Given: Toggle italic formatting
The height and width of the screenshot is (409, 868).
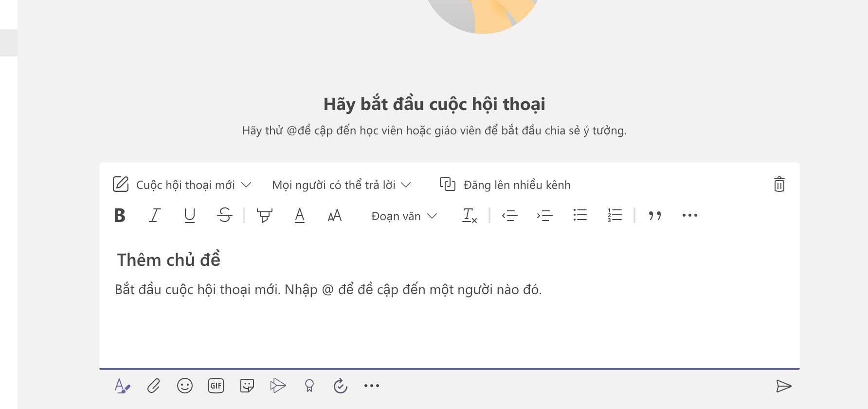Looking at the screenshot, I should tap(155, 215).
